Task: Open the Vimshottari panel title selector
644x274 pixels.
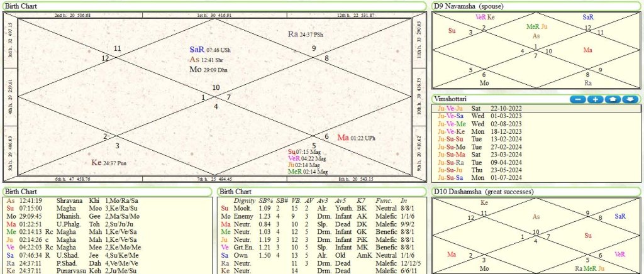Action: point(454,99)
